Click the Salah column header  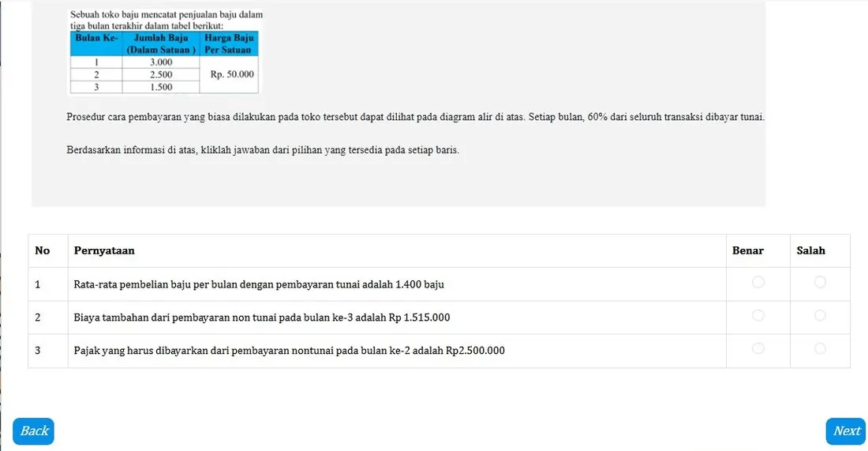(810, 250)
